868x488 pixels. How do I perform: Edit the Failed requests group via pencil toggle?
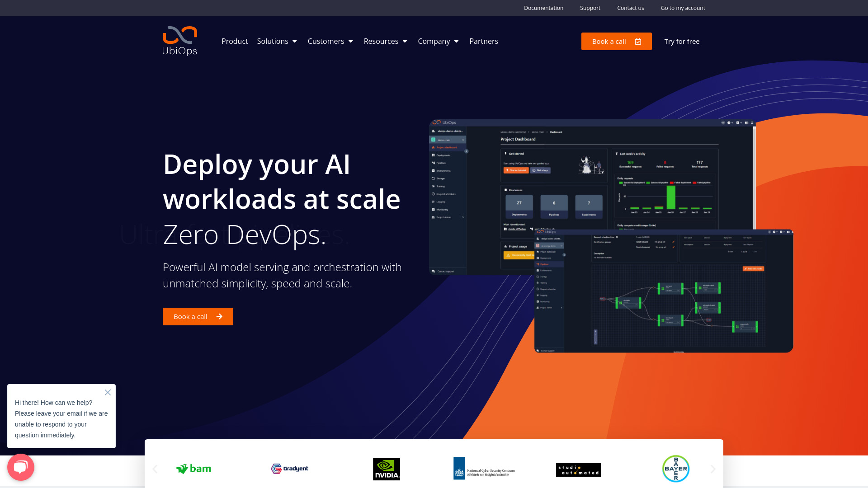coord(674,242)
